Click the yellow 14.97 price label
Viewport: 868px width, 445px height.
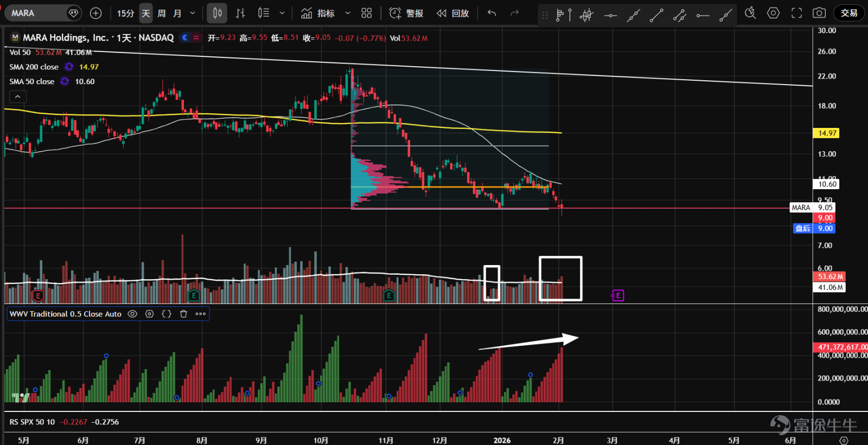click(x=826, y=133)
